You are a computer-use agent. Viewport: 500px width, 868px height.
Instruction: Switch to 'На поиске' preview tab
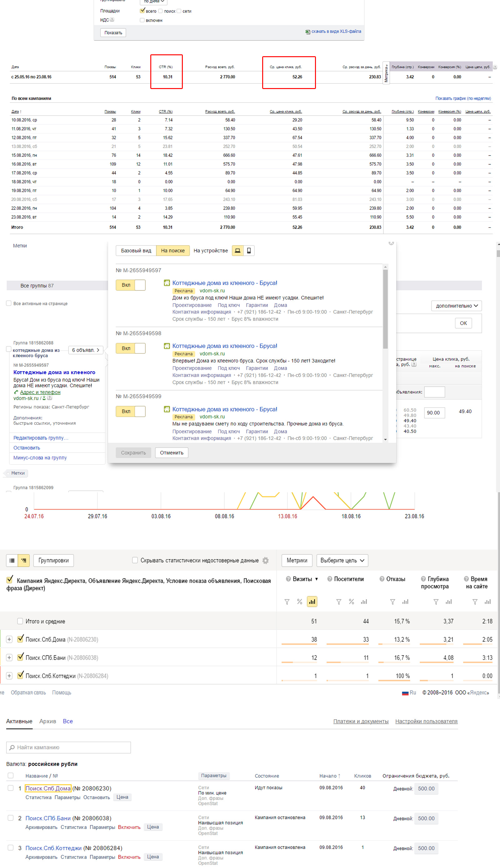pyautogui.click(x=173, y=250)
